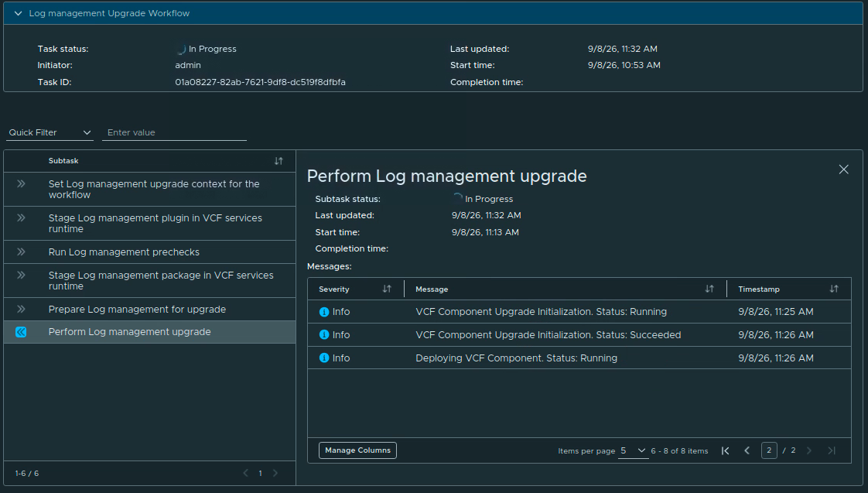Viewport: 868px width, 493px height.
Task: Go to first page of messages
Action: (x=725, y=451)
